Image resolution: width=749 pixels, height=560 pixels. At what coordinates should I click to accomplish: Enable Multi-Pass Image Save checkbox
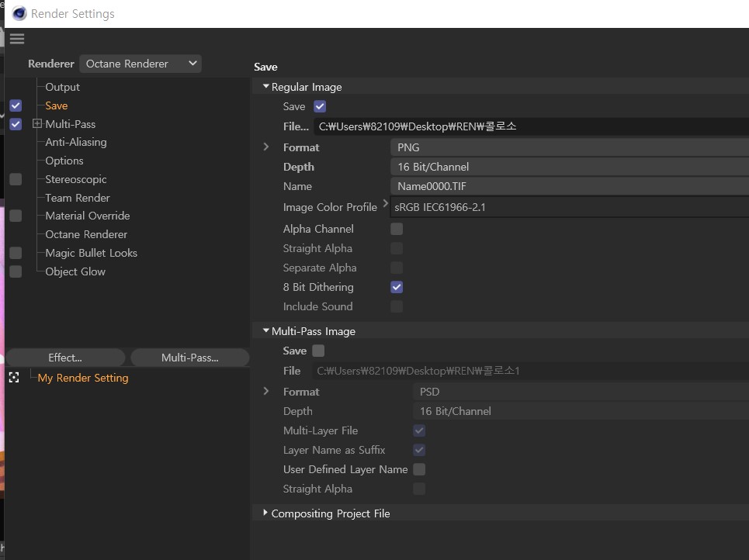[x=318, y=351]
